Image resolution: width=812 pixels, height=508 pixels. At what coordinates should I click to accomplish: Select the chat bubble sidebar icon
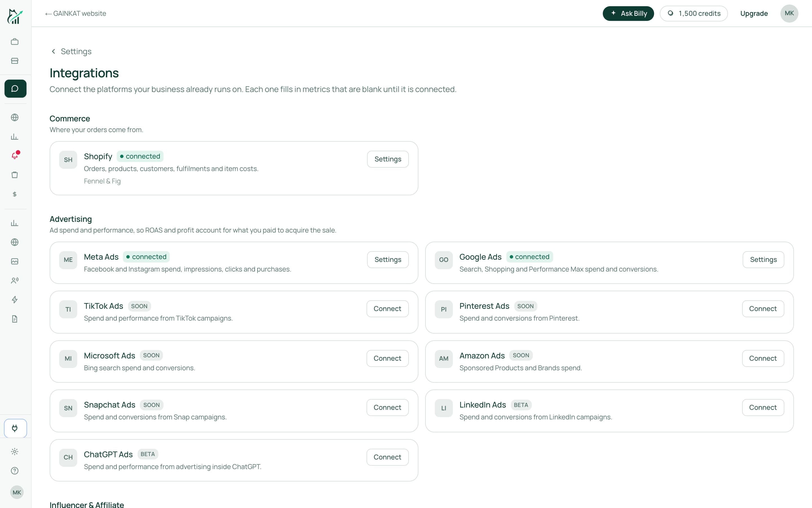(16, 89)
